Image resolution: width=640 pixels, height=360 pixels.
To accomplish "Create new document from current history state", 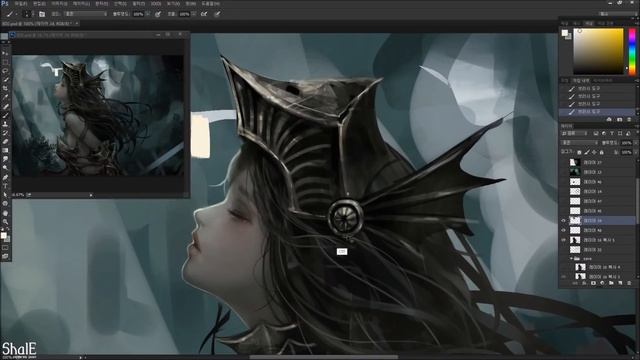I will coord(609,119).
